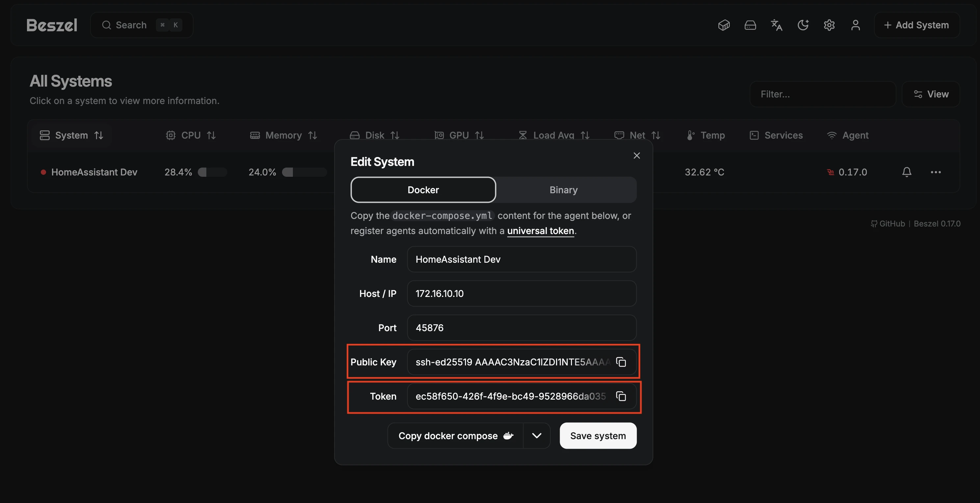Expand the copy options chevron dropdown
The width and height of the screenshot is (980, 503).
[x=536, y=436]
